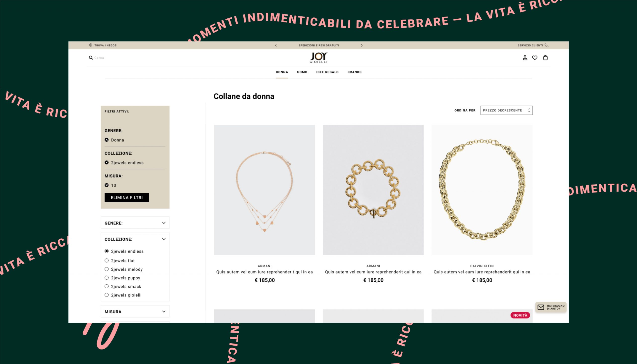
Task: Select the 2jewels gioielli radio option
Action: click(x=106, y=295)
